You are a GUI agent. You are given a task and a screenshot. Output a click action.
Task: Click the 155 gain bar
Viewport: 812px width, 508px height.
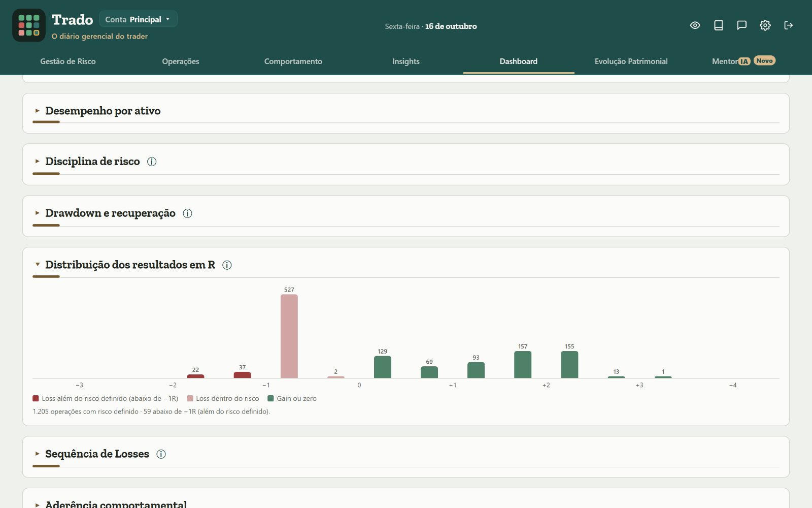click(569, 365)
